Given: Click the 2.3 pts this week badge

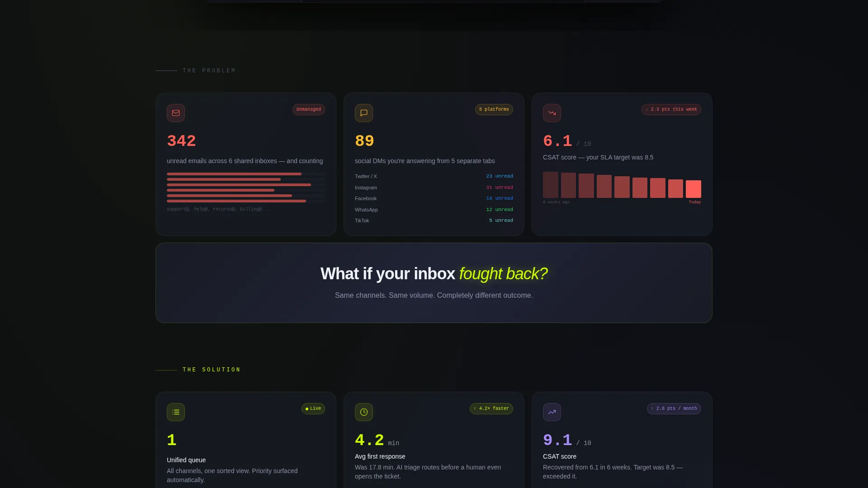Looking at the screenshot, I should (671, 109).
